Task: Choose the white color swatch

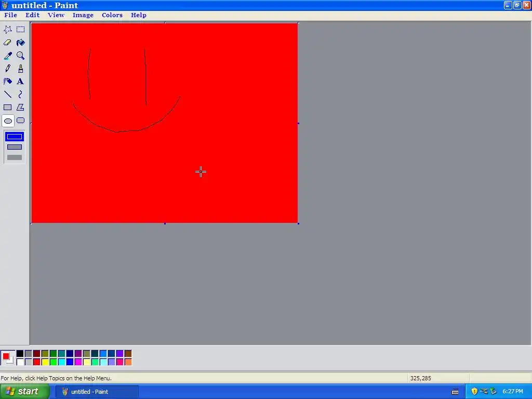Action: (20, 362)
